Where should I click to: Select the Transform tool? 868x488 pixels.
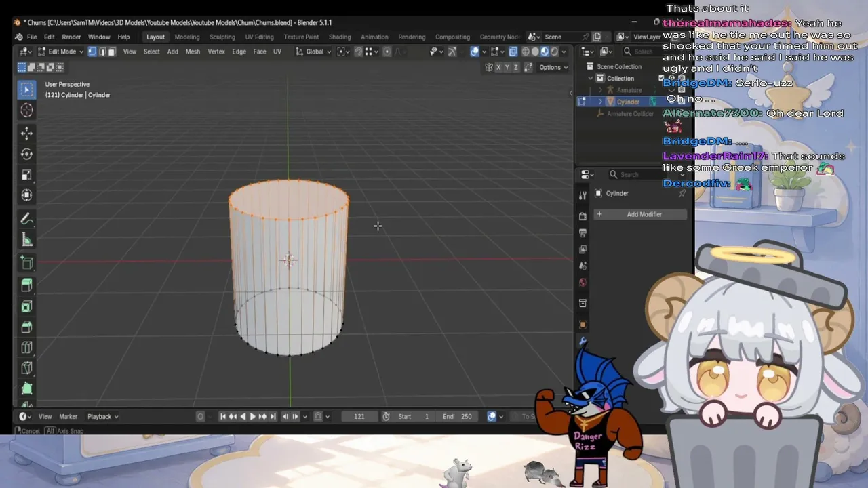(x=26, y=195)
